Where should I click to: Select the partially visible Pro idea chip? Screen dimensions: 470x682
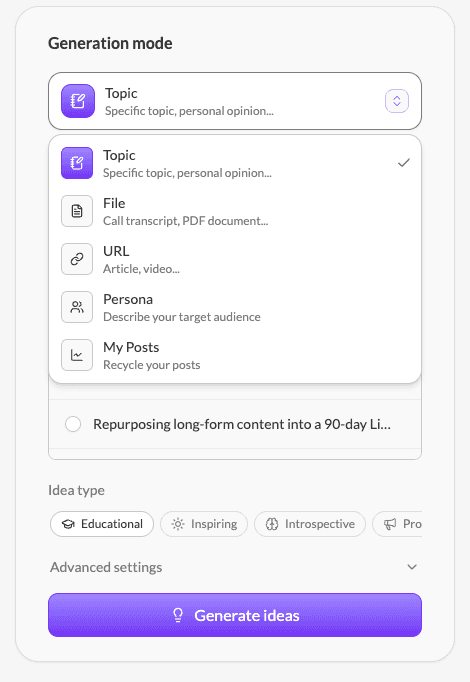[x=397, y=524]
